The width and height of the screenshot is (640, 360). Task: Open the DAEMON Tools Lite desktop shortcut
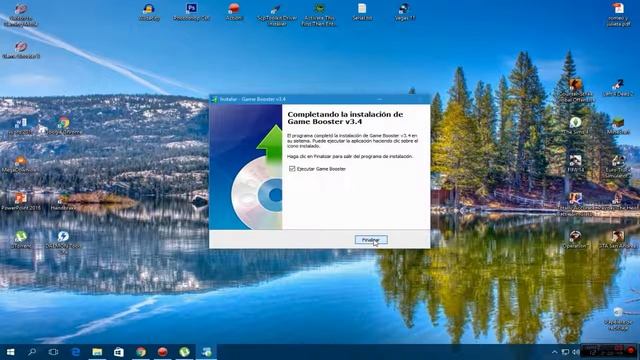(63, 242)
